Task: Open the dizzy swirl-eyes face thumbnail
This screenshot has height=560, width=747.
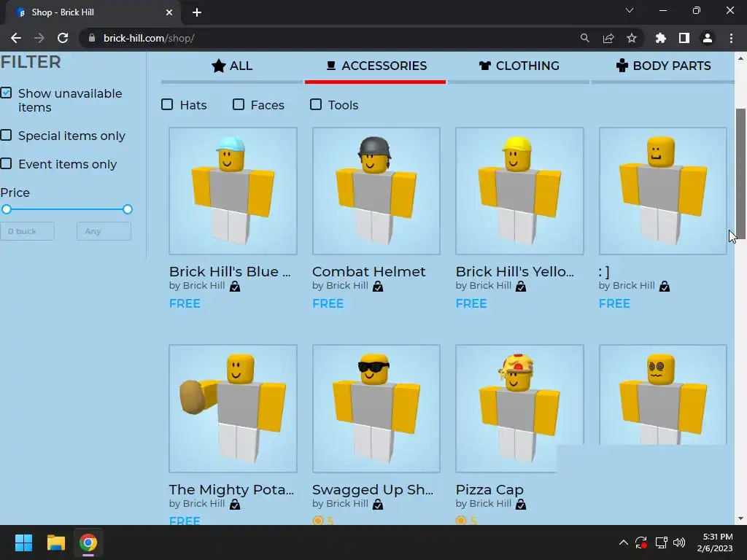Action: [x=662, y=395]
